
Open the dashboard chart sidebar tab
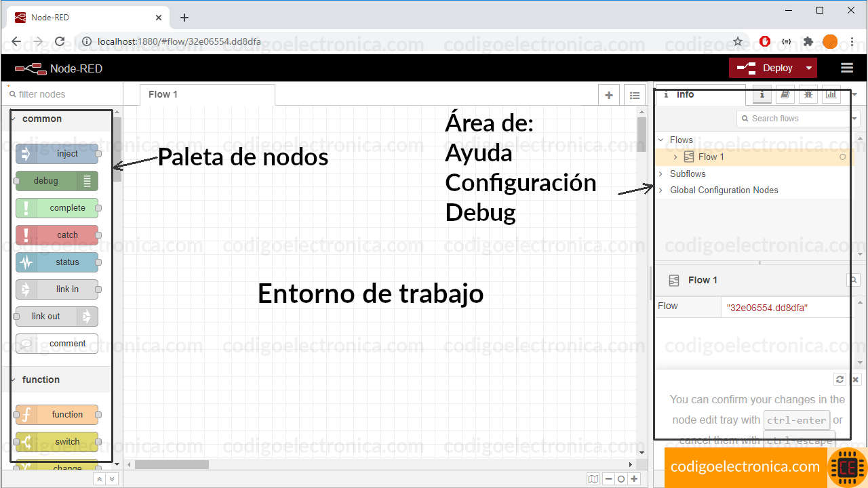pos(831,95)
